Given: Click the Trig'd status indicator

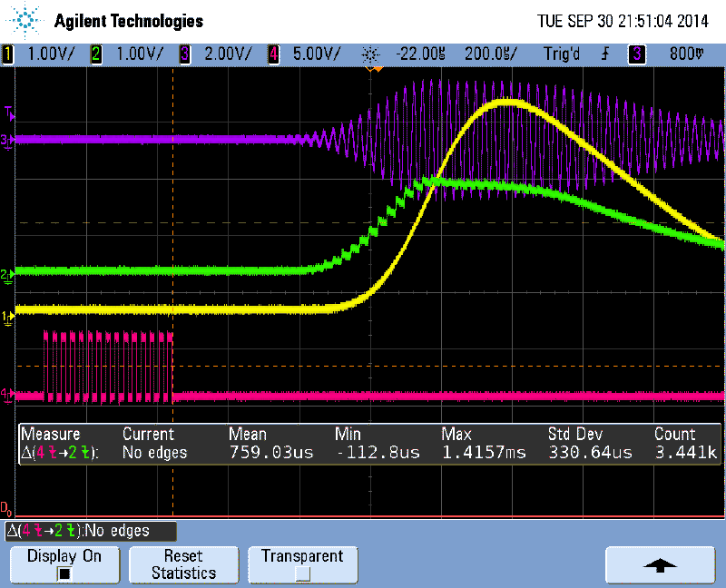Looking at the screenshot, I should (x=561, y=54).
